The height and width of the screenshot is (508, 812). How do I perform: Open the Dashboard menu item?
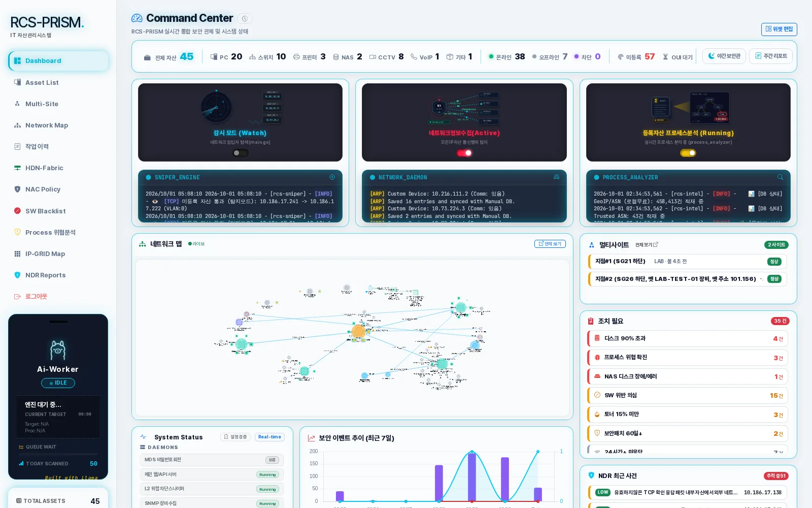pyautogui.click(x=58, y=61)
